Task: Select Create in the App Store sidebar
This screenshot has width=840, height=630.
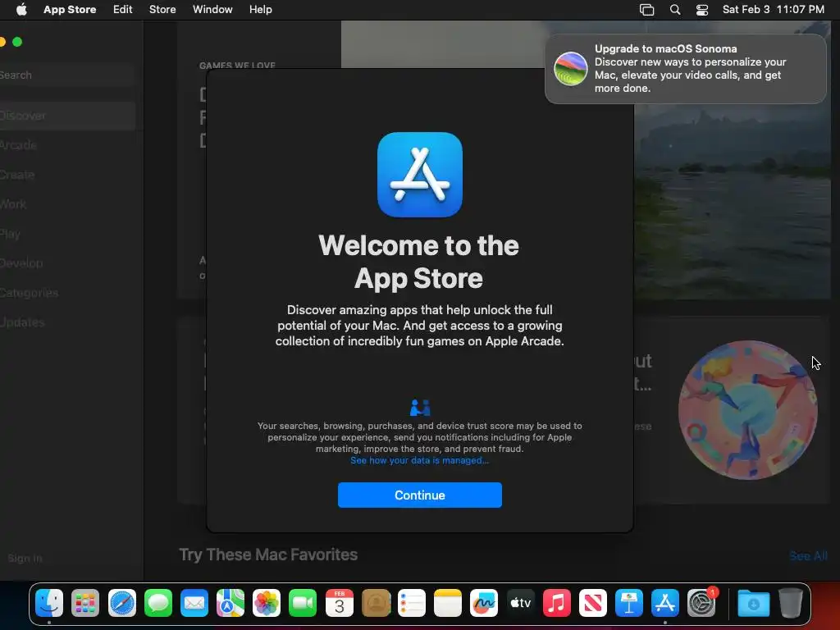Action: [x=66, y=175]
